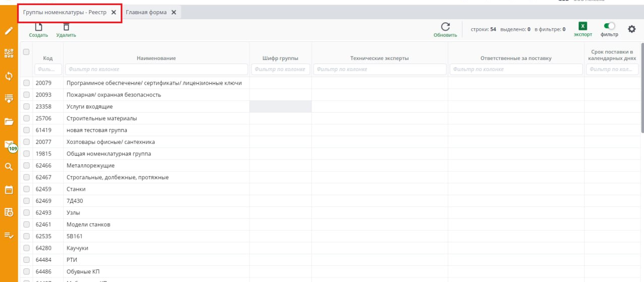Toggle the фильтр switch off
This screenshot has height=282, width=644.
(610, 26)
